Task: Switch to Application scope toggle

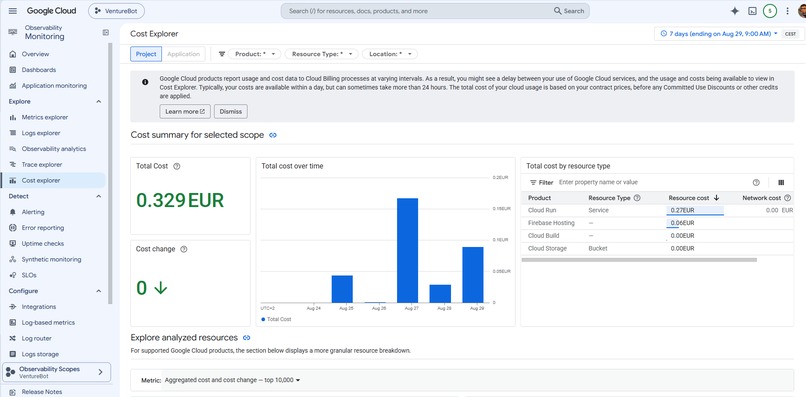Action: pyautogui.click(x=184, y=54)
